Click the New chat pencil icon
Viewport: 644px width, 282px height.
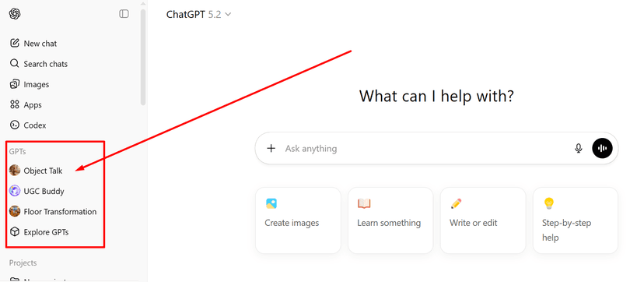point(15,43)
